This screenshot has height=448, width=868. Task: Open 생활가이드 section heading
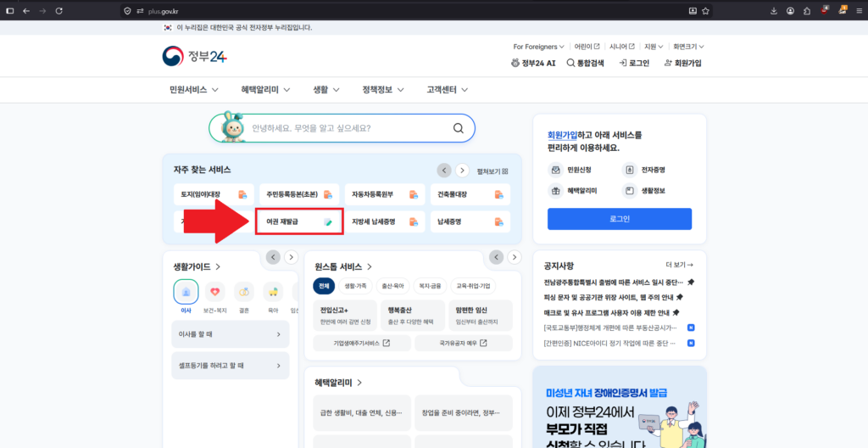[197, 266]
